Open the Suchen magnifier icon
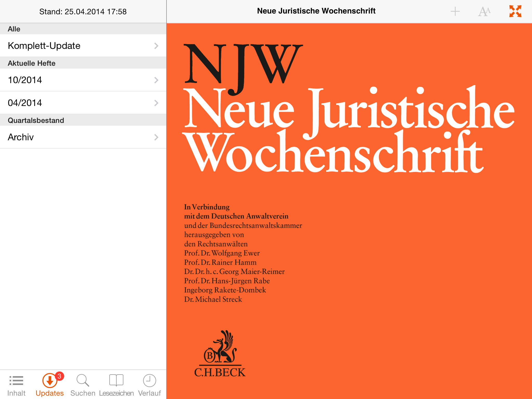 pos(83,381)
